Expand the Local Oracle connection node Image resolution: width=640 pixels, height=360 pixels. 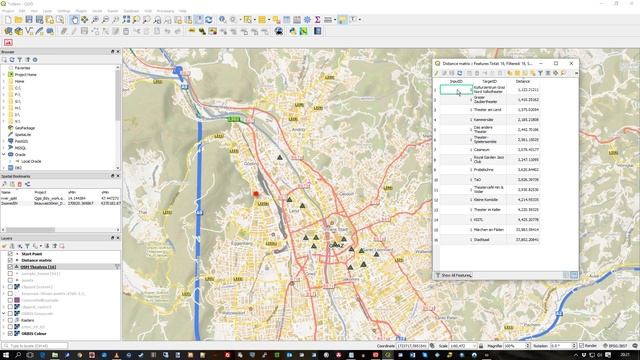[11, 161]
